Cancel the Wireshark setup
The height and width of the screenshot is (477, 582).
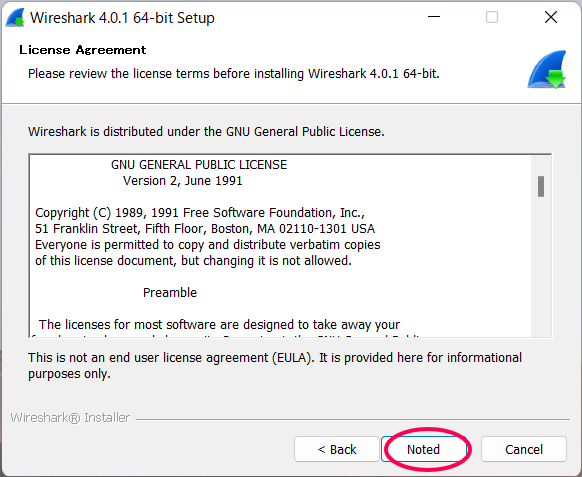pyautogui.click(x=524, y=450)
